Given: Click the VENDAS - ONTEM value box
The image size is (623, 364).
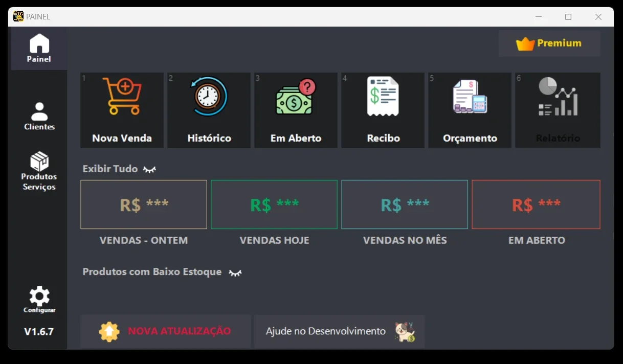Looking at the screenshot, I should (144, 204).
